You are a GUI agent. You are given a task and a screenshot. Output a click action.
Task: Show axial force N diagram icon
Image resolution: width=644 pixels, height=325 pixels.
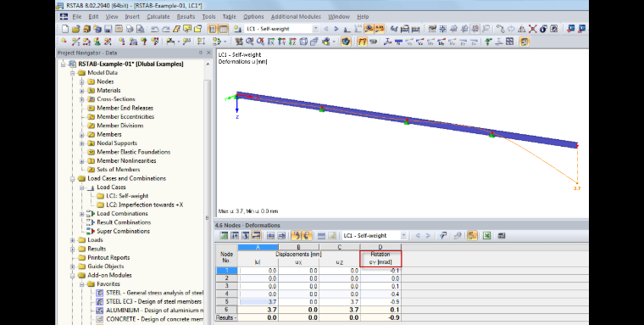(398, 42)
